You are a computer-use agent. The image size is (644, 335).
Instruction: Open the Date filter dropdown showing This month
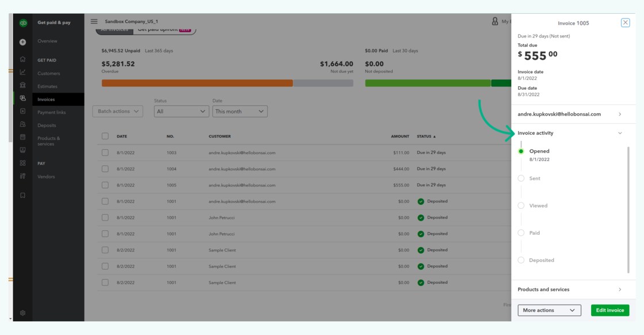(x=240, y=111)
